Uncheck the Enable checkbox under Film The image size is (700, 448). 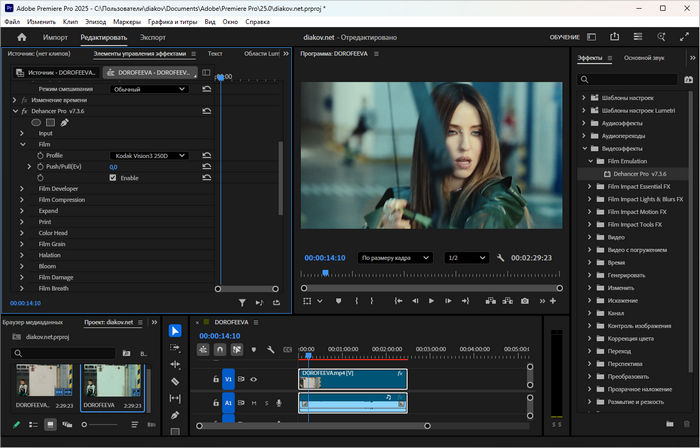(x=113, y=177)
